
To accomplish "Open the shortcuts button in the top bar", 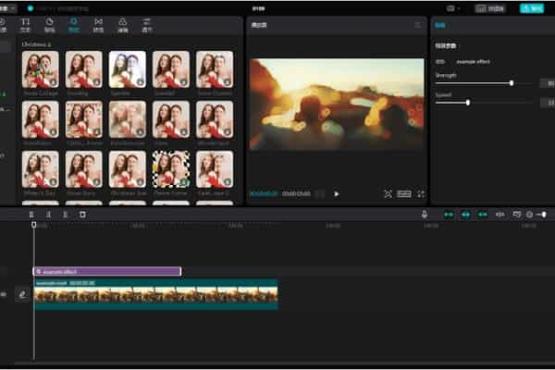I will pyautogui.click(x=490, y=8).
